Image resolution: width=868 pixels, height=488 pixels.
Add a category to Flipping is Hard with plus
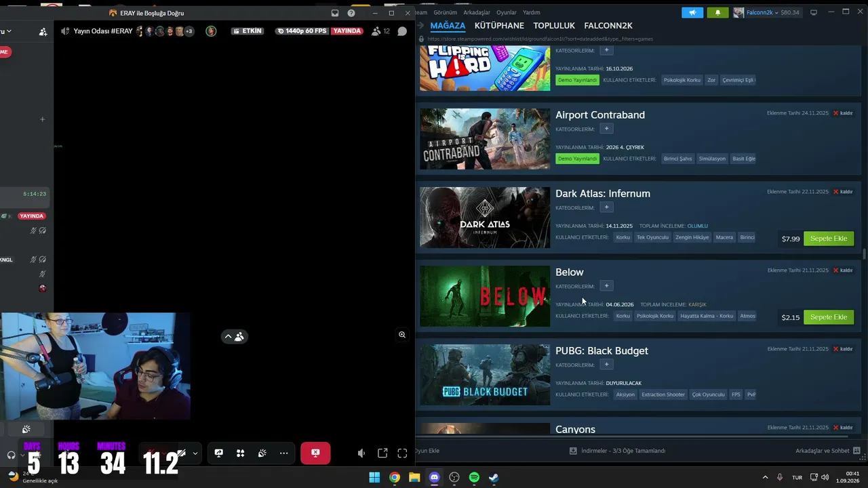(x=606, y=50)
